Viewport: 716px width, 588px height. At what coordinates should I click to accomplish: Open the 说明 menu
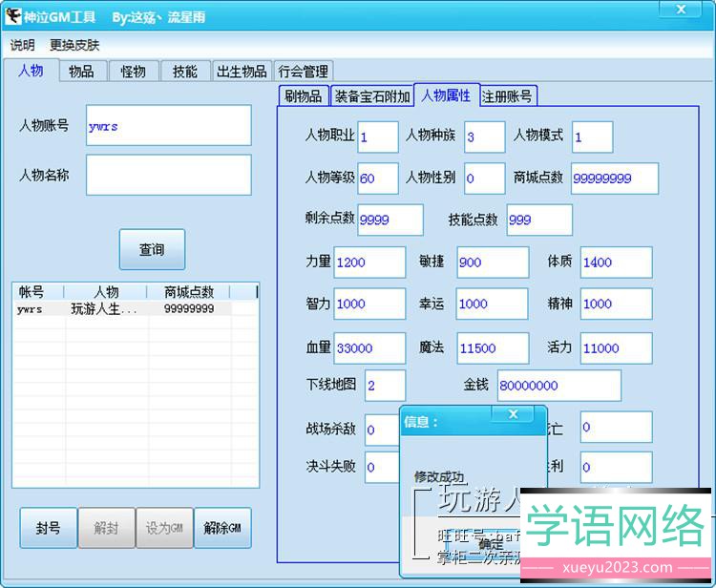[23, 45]
